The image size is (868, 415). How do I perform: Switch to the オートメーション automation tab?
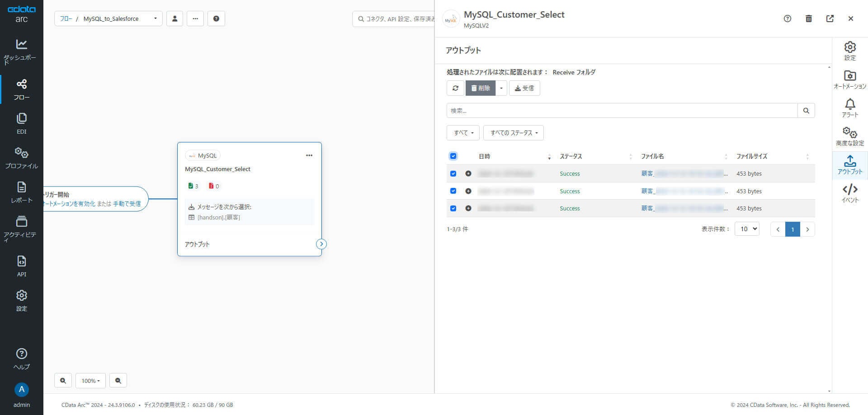(850, 79)
